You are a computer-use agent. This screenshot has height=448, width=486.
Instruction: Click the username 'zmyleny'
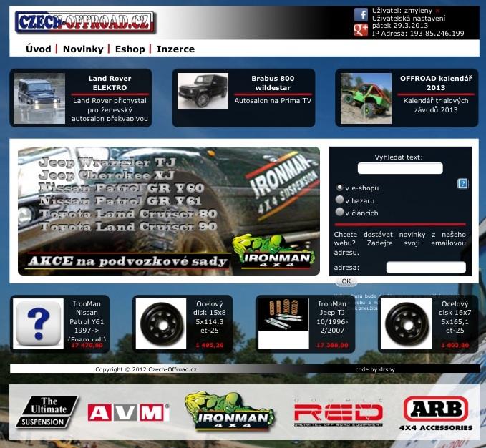(418, 11)
